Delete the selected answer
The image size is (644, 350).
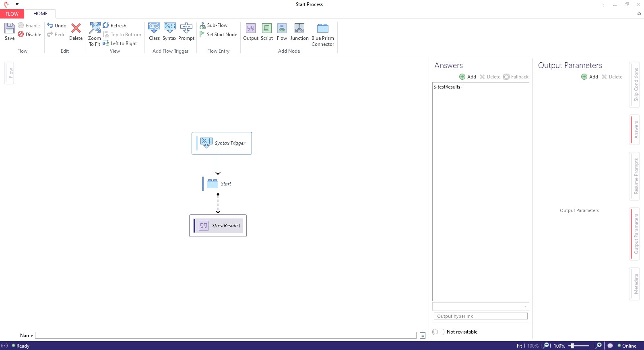490,77
